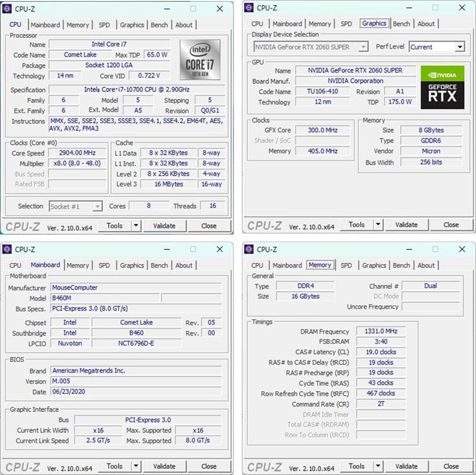Click the CPU-Z icon in Memory window titlebar
The width and height of the screenshot is (476, 475).
pos(249,249)
